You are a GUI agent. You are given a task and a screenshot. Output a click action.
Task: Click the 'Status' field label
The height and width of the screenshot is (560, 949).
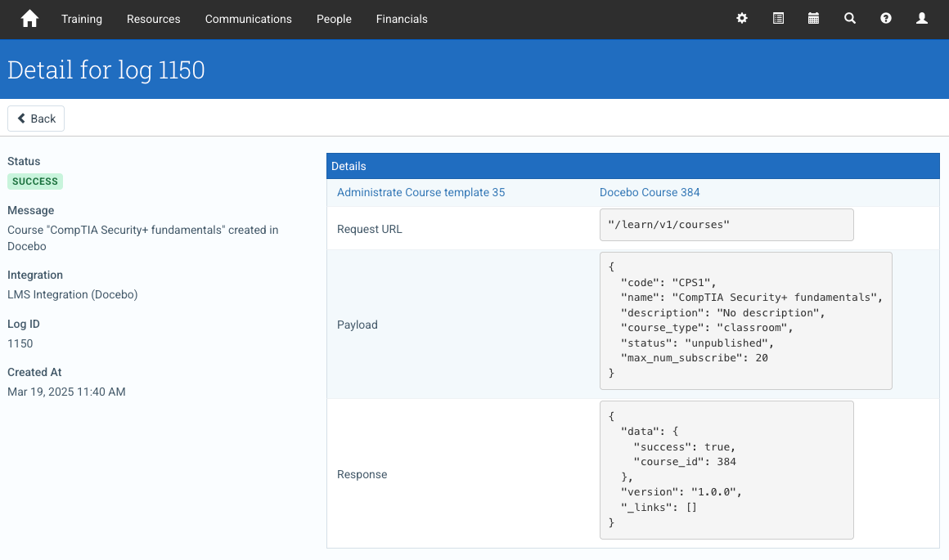(x=24, y=162)
